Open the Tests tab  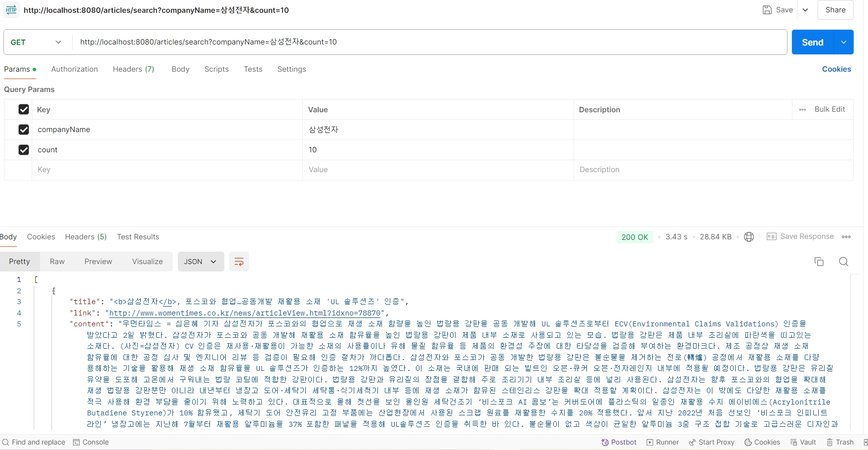(x=253, y=69)
